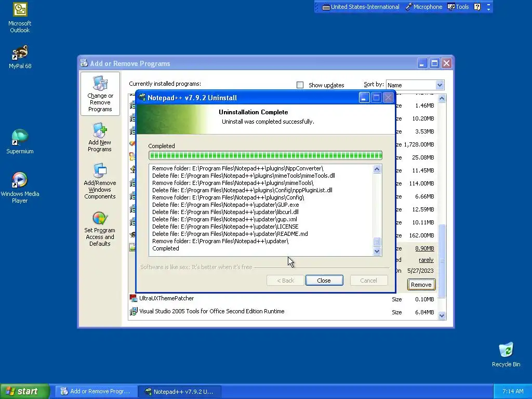Click the Start button

click(25, 391)
